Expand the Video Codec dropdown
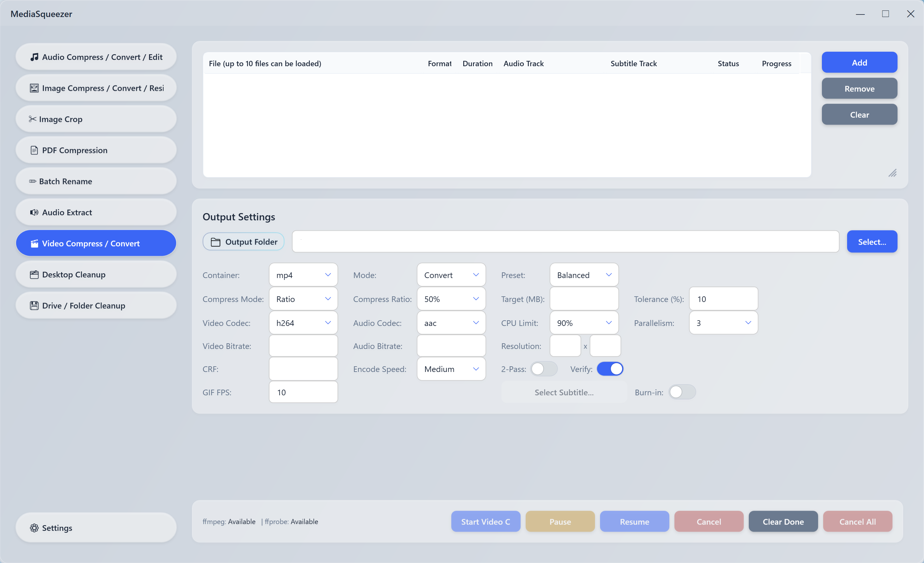This screenshot has height=563, width=924. [x=303, y=323]
